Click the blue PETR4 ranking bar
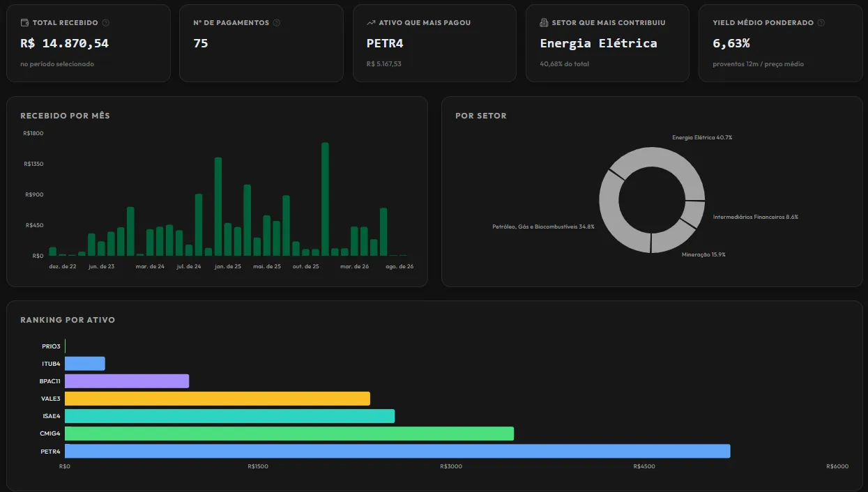This screenshot has width=868, height=492. click(x=397, y=451)
